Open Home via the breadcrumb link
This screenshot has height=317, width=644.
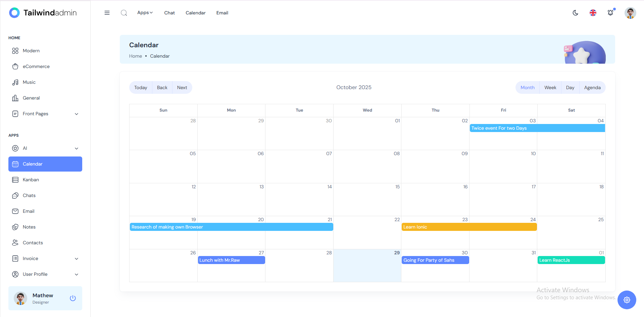pos(135,56)
